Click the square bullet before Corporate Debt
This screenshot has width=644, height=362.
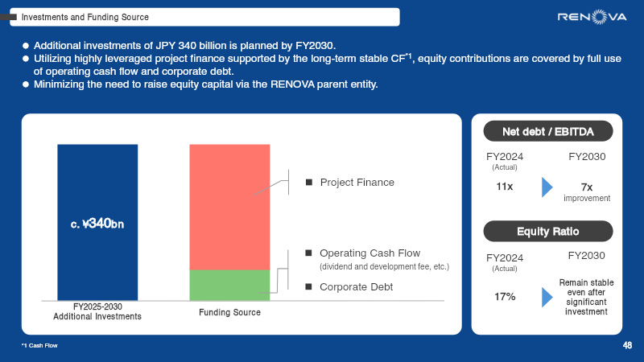309,286
